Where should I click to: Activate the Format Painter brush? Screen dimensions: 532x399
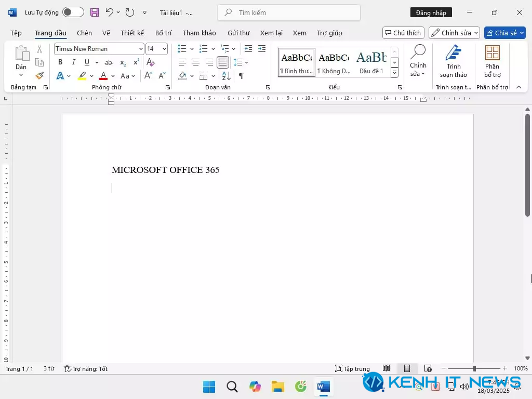(x=39, y=75)
